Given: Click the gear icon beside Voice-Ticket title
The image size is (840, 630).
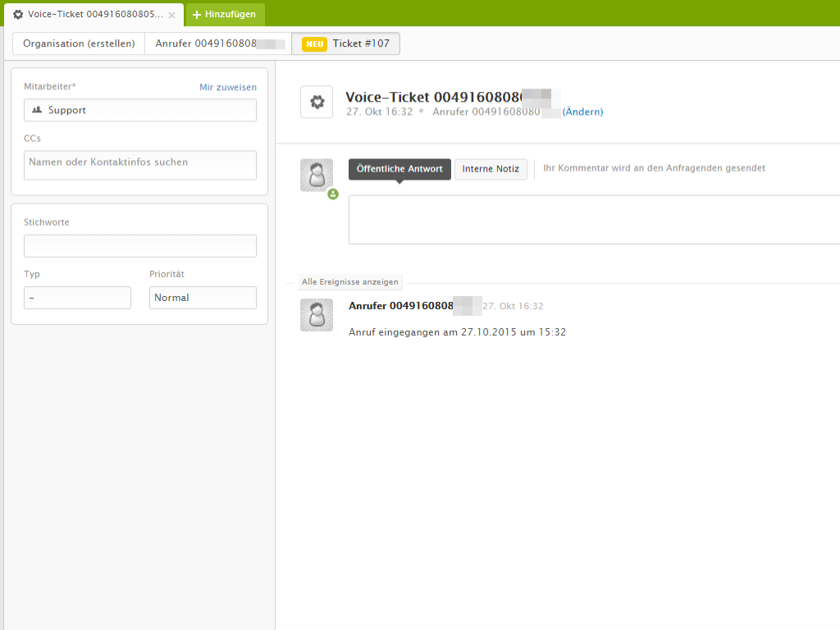Looking at the screenshot, I should tap(317, 102).
